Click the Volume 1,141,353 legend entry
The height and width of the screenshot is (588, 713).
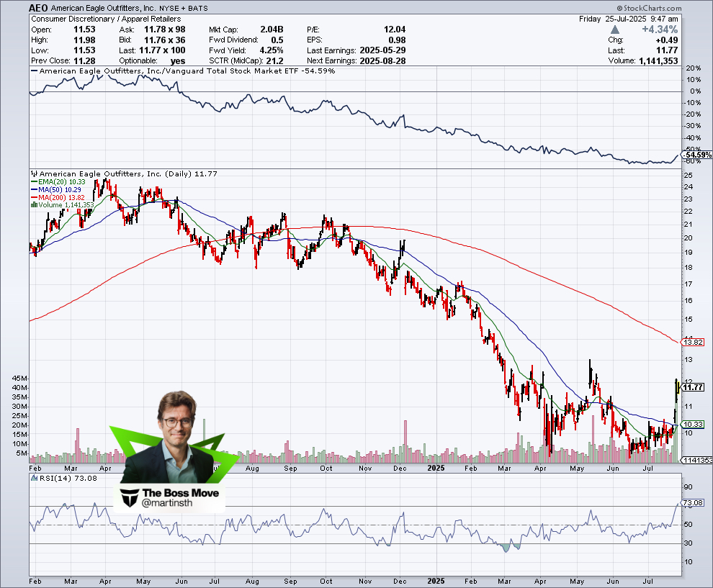pos(62,205)
